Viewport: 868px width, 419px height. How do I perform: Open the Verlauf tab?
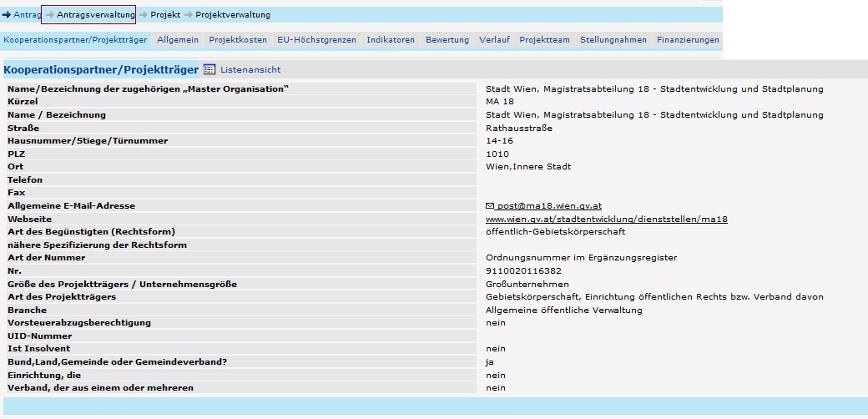[x=494, y=40]
